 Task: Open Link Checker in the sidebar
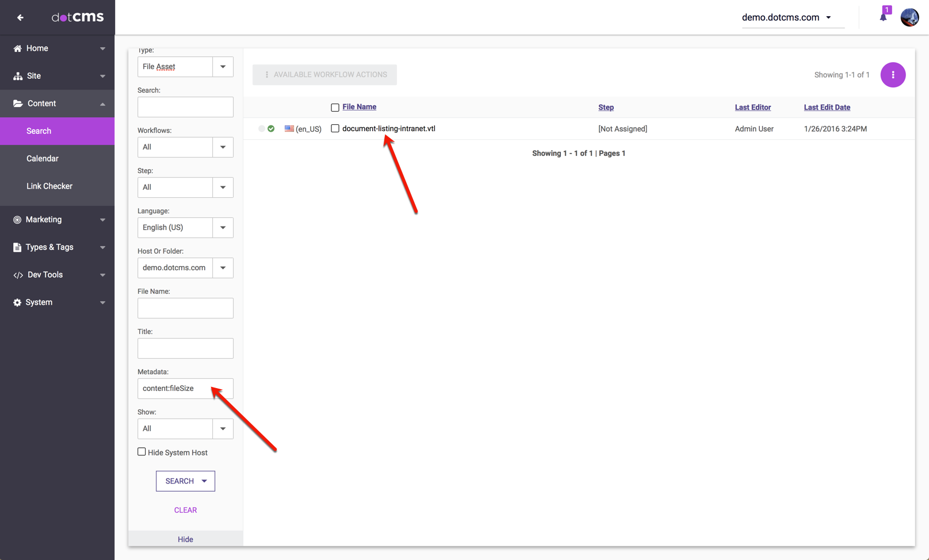(x=49, y=186)
